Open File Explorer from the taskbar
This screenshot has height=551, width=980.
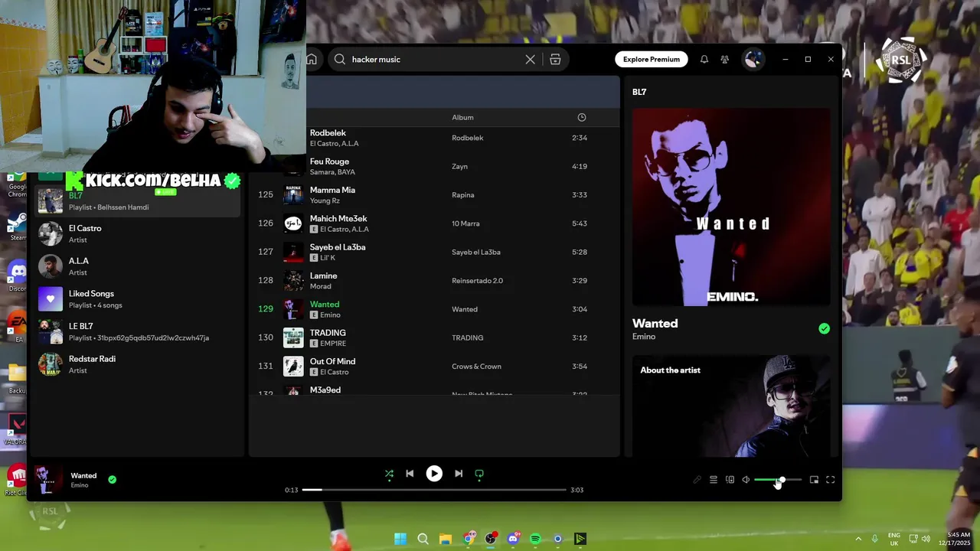[446, 539]
